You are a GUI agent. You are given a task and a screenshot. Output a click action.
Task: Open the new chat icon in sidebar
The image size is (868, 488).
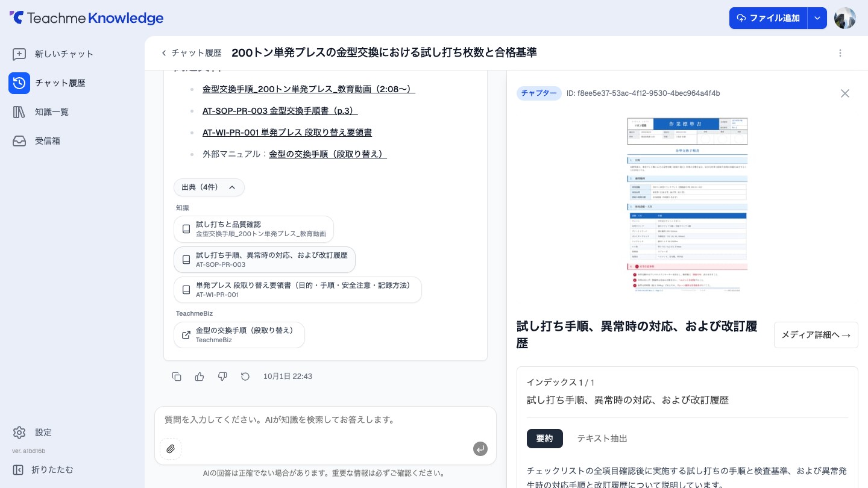pyautogui.click(x=19, y=54)
